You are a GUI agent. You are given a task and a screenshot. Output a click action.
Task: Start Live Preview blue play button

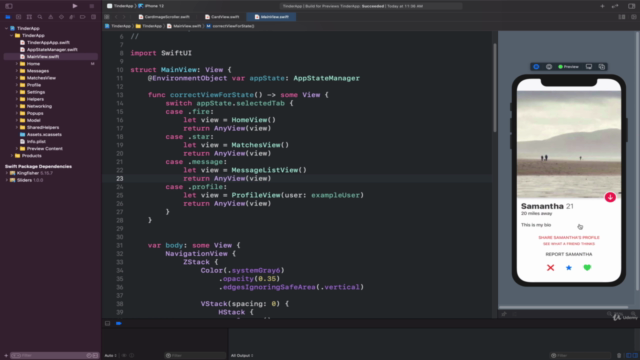pos(536,67)
